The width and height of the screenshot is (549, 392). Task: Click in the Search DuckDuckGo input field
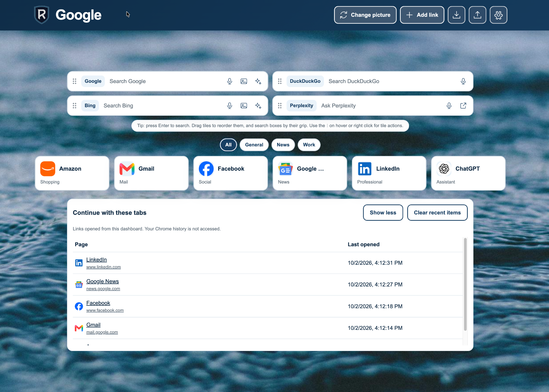pyautogui.click(x=391, y=81)
